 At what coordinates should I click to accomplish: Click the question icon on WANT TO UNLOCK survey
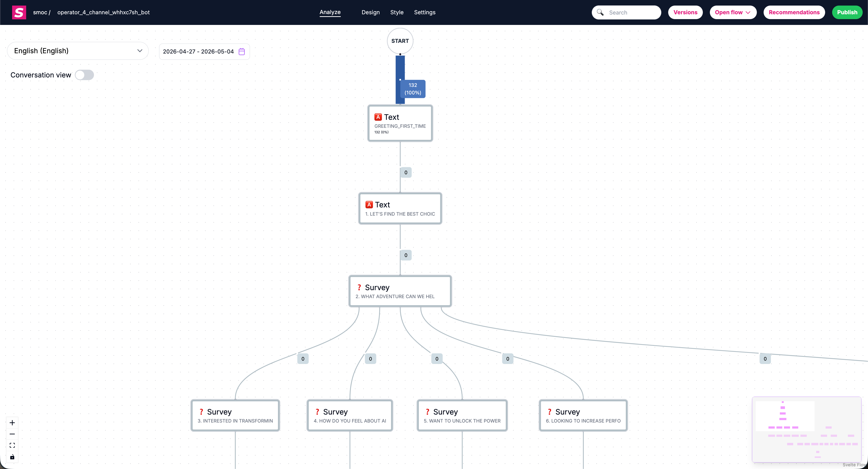(x=427, y=412)
